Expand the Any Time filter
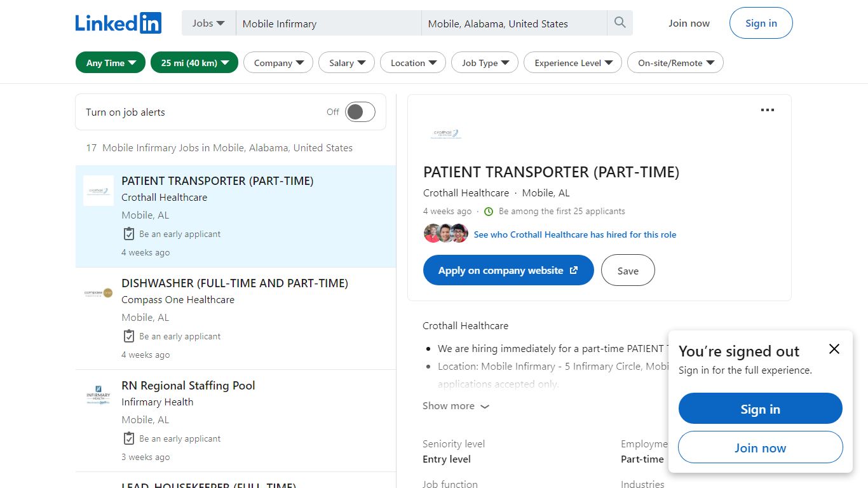 pos(111,63)
